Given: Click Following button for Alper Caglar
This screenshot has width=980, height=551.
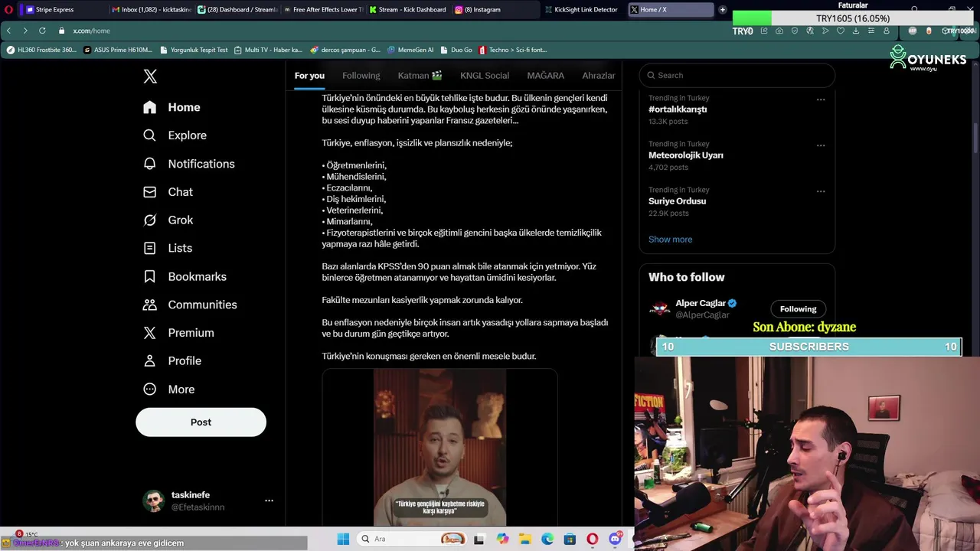Looking at the screenshot, I should (x=798, y=309).
